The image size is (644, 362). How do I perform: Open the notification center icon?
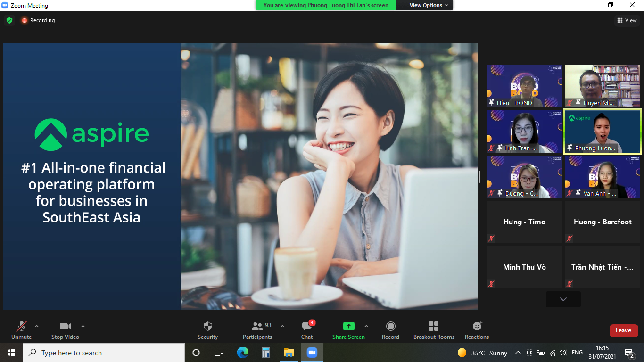click(x=629, y=353)
